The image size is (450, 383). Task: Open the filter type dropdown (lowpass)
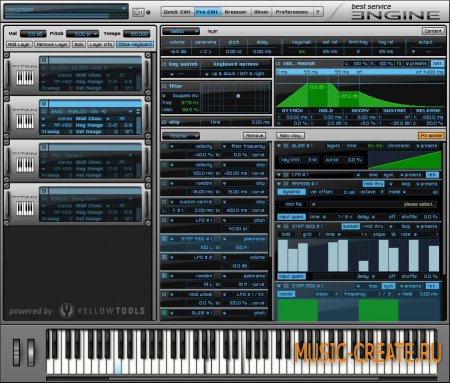click(181, 96)
